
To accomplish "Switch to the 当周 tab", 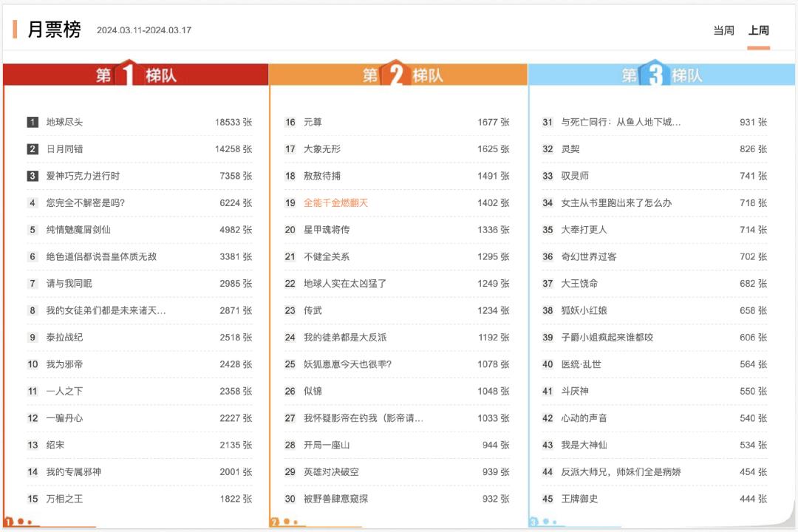I will click(723, 30).
